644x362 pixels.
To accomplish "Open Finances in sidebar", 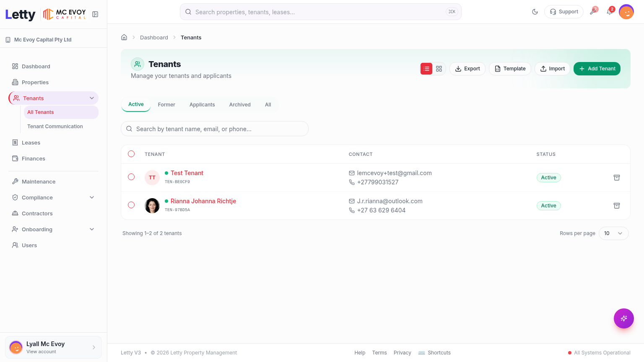I will (x=53, y=158).
